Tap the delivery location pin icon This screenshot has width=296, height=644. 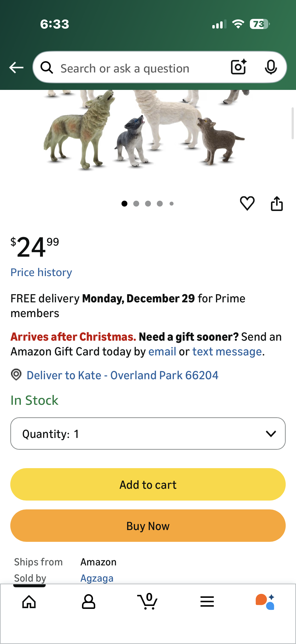click(16, 375)
